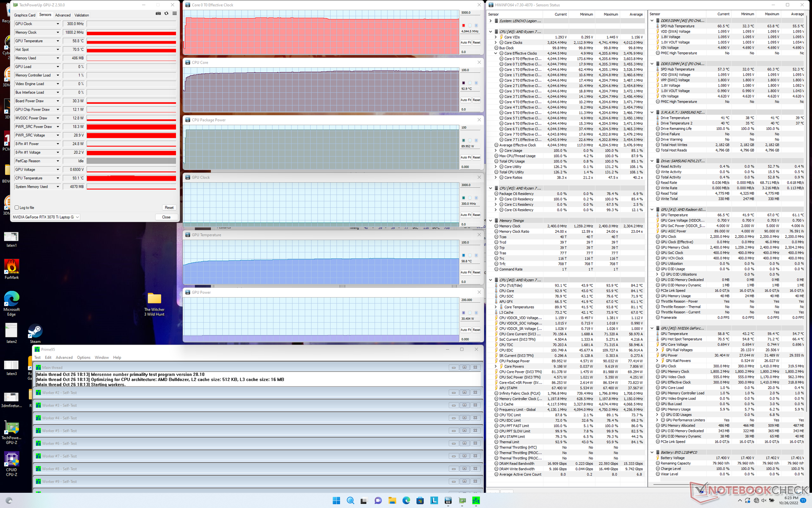Click Reset button in GPU-Z
Screen dimensions: 812x508
point(169,207)
